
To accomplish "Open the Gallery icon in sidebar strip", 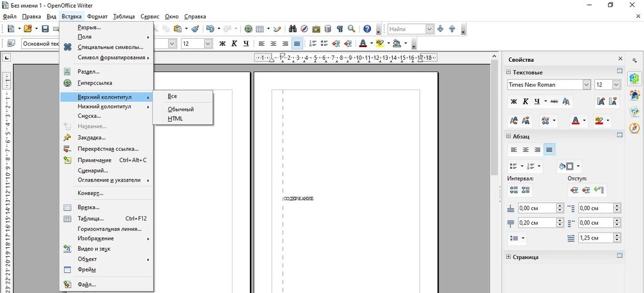I will click(634, 112).
